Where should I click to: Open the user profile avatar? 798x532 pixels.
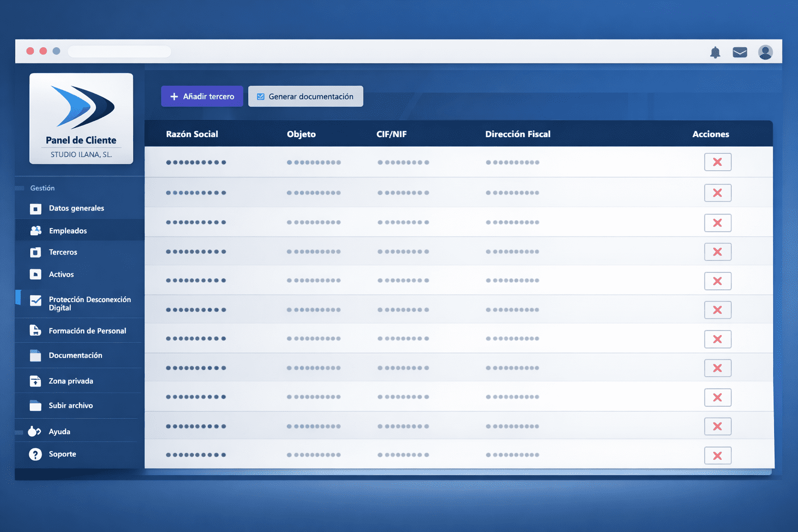coord(766,52)
